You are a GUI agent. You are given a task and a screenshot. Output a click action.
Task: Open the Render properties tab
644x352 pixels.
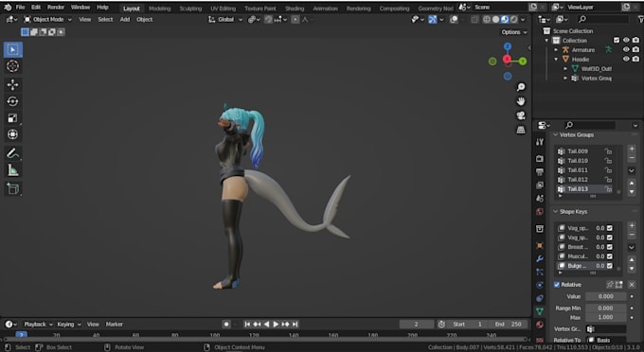(x=540, y=159)
